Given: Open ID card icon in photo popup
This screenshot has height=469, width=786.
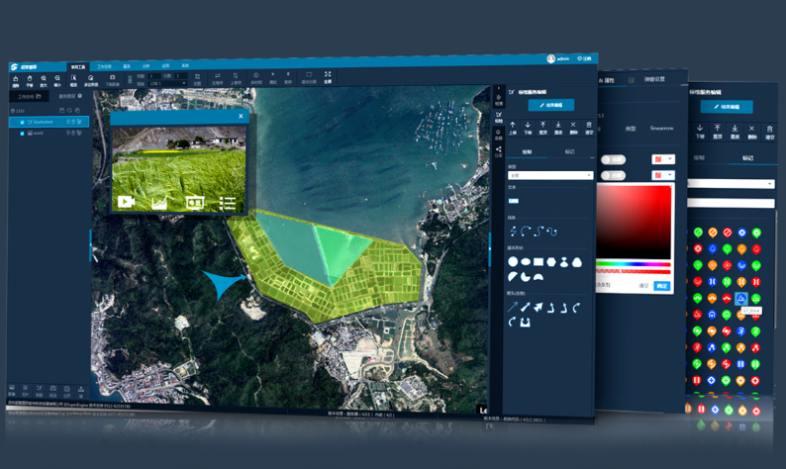Looking at the screenshot, I should point(194,202).
